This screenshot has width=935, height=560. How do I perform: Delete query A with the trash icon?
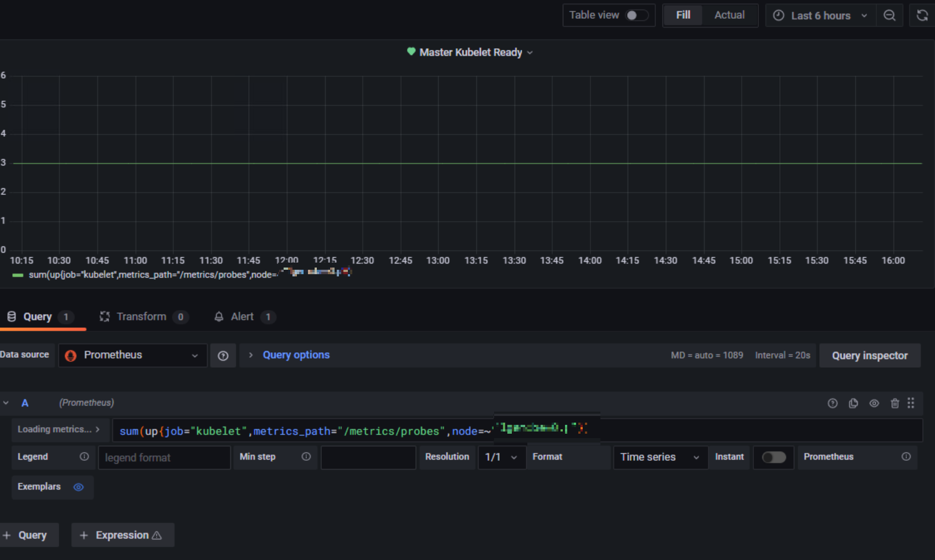pos(895,403)
